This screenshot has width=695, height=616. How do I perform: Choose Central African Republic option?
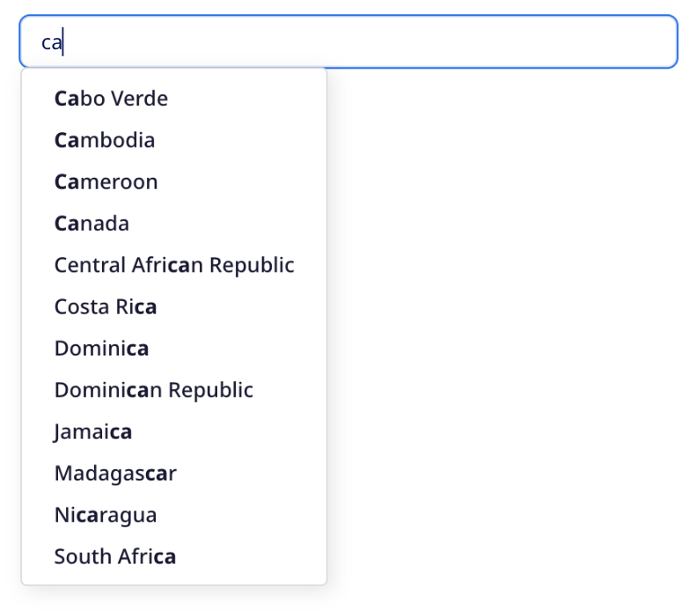click(174, 265)
